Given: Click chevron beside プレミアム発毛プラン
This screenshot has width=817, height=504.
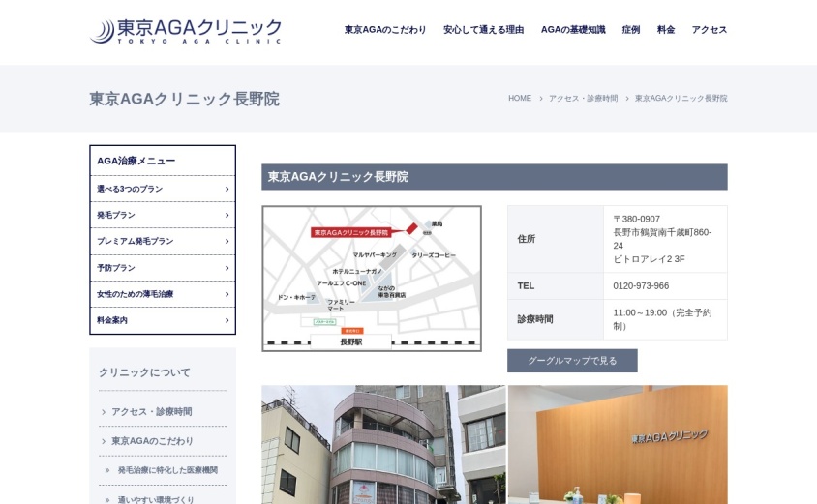Looking at the screenshot, I should pyautogui.click(x=227, y=242).
